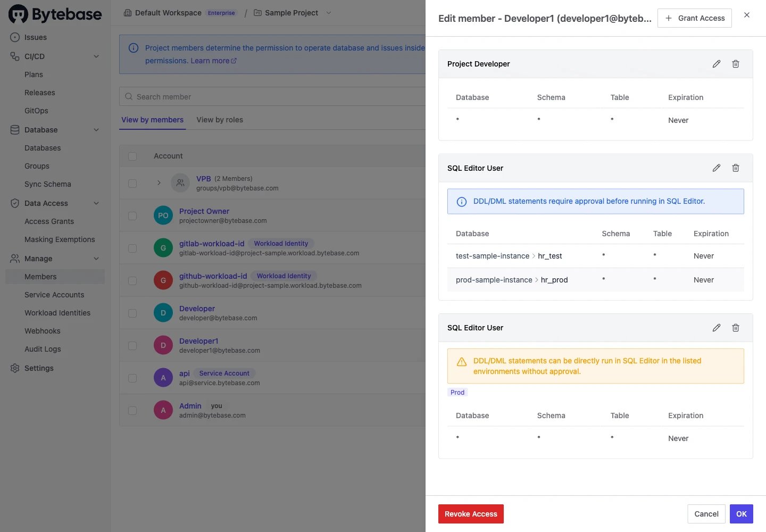The width and height of the screenshot is (766, 532).
Task: Click the VPB group avatar
Action: point(180,183)
